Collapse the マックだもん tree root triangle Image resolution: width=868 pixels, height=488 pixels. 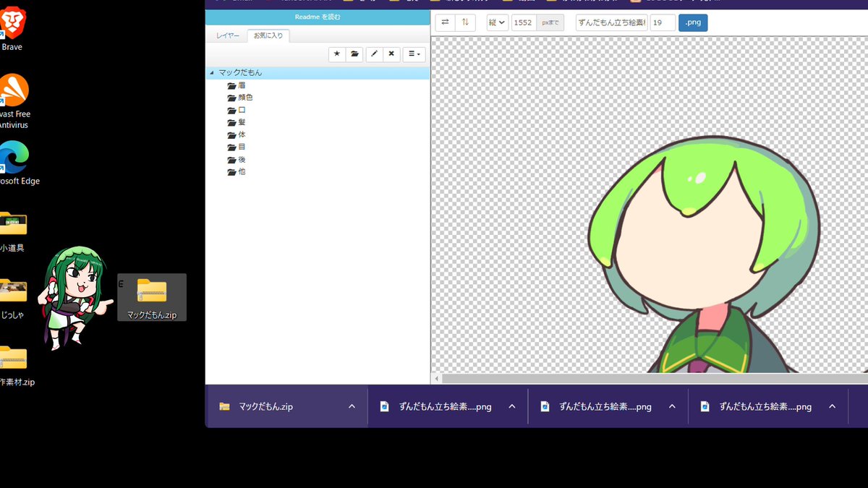click(211, 73)
